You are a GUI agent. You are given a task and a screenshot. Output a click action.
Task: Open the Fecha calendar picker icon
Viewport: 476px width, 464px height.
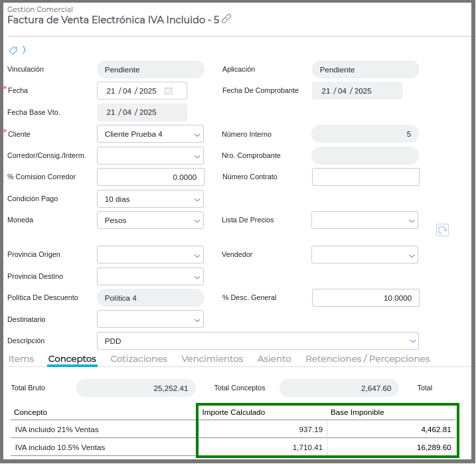(x=169, y=91)
